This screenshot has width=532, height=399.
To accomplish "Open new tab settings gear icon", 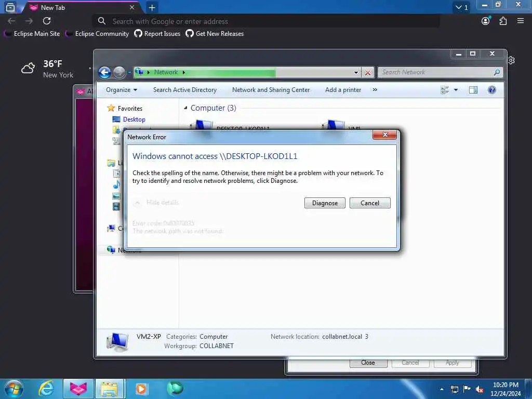I will coord(511,60).
